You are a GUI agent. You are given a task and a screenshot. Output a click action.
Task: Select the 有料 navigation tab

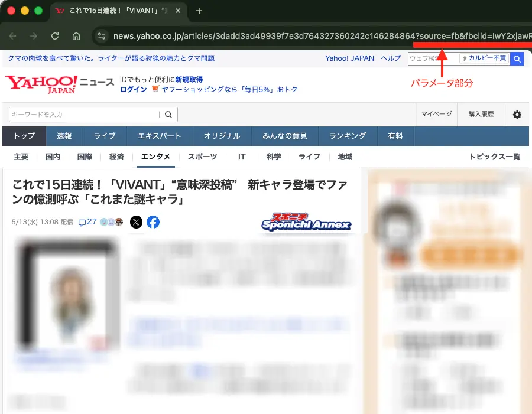[395, 136]
